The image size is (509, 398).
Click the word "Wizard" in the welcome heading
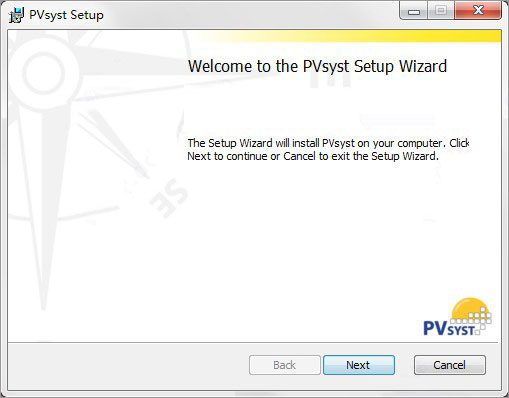[423, 66]
